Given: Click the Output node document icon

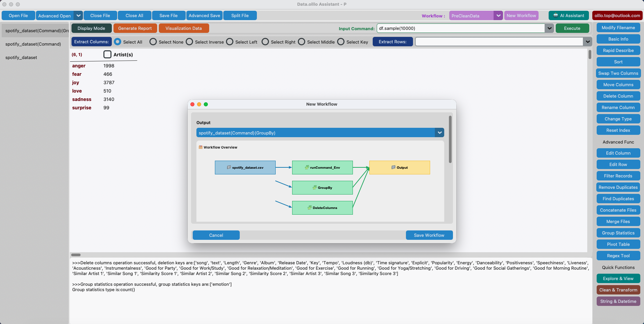Looking at the screenshot, I should (x=393, y=167).
